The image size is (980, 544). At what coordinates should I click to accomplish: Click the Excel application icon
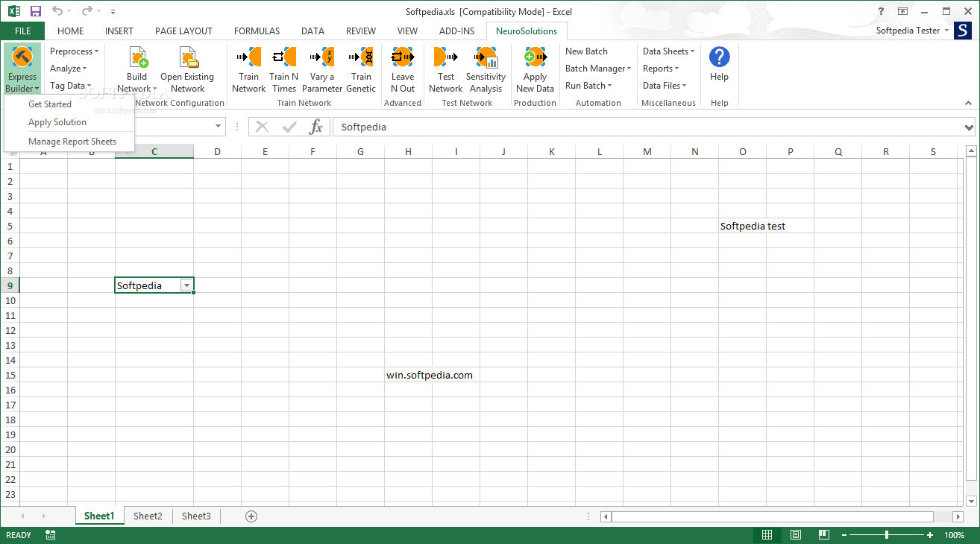click(14, 11)
